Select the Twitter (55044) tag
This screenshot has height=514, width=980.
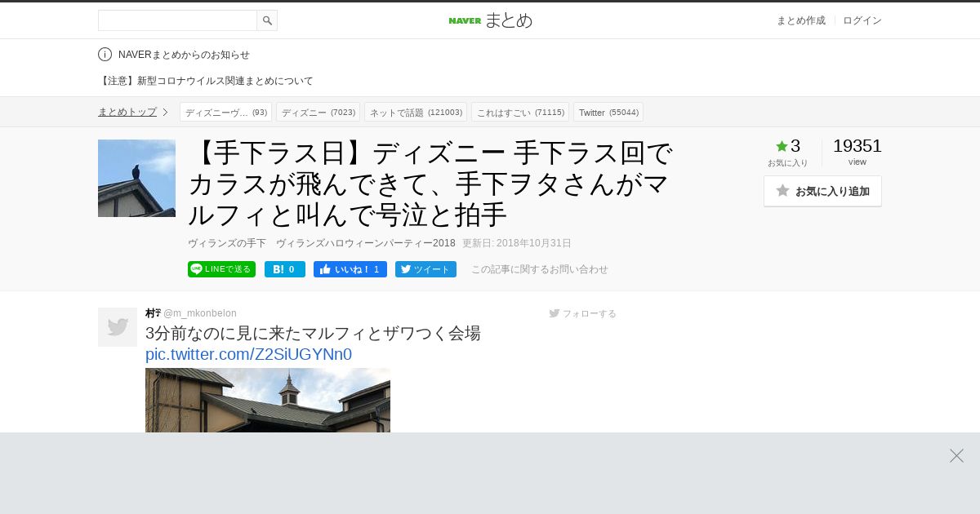pos(608,112)
